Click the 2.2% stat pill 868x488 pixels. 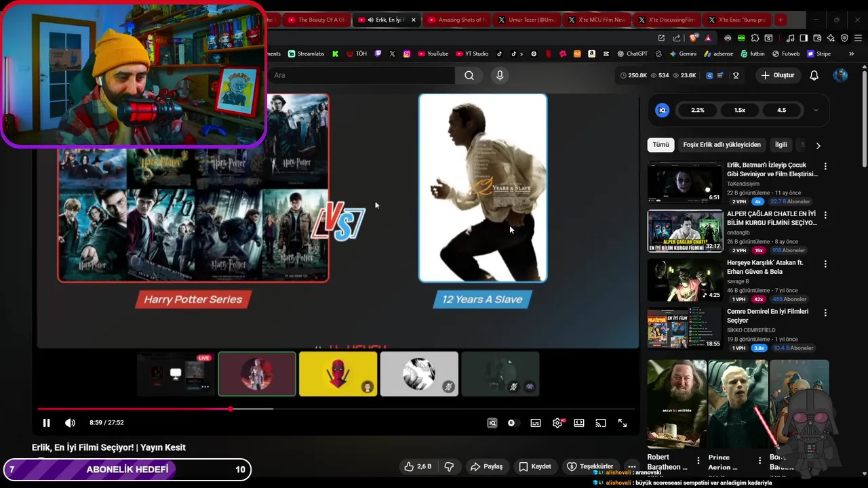pyautogui.click(x=698, y=110)
